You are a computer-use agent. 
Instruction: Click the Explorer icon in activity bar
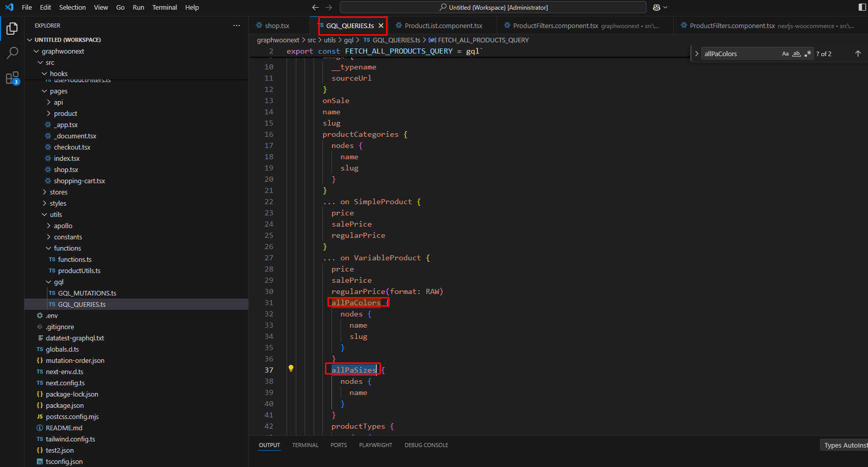(12, 29)
